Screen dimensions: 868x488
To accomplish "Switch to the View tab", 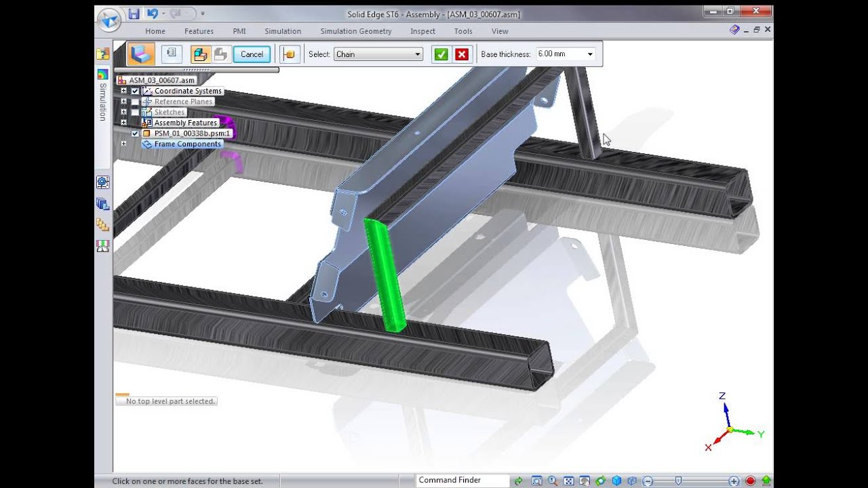I will point(500,31).
